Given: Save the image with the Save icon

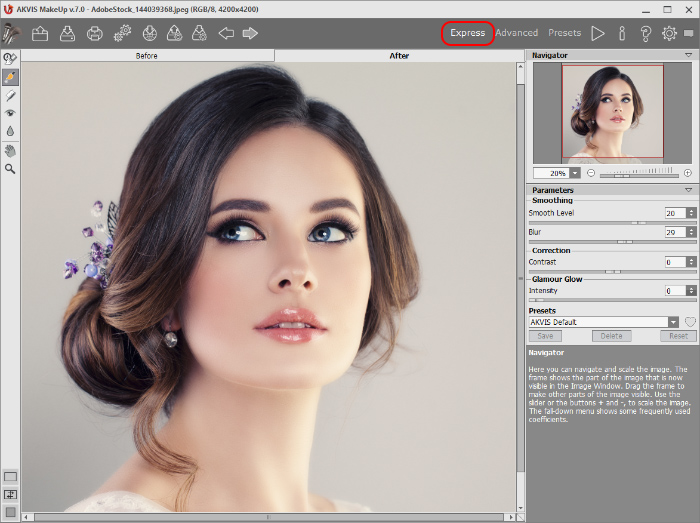Looking at the screenshot, I should pyautogui.click(x=67, y=33).
